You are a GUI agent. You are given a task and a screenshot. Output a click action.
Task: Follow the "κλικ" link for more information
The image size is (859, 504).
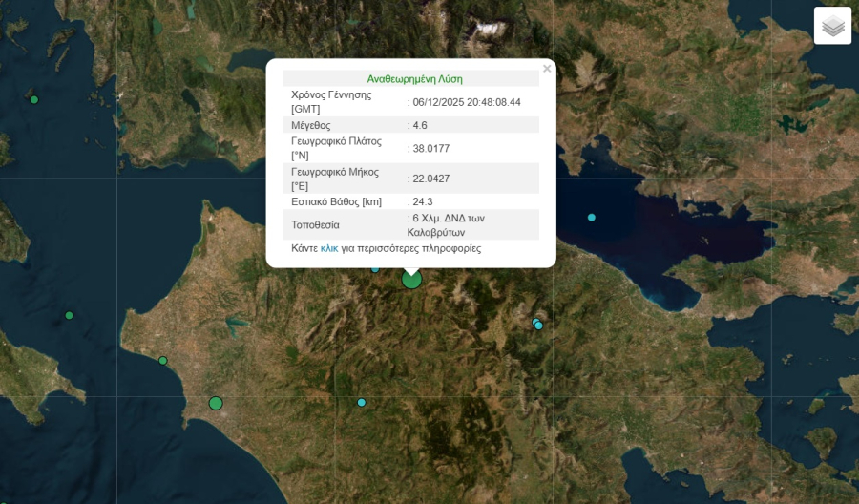pyautogui.click(x=328, y=248)
